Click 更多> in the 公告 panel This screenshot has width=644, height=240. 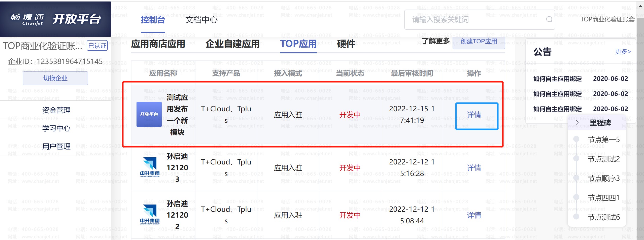coord(623,52)
